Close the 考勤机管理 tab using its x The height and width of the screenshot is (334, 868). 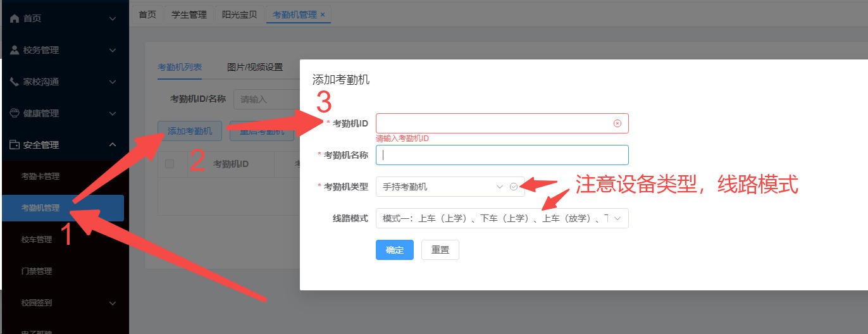(323, 15)
